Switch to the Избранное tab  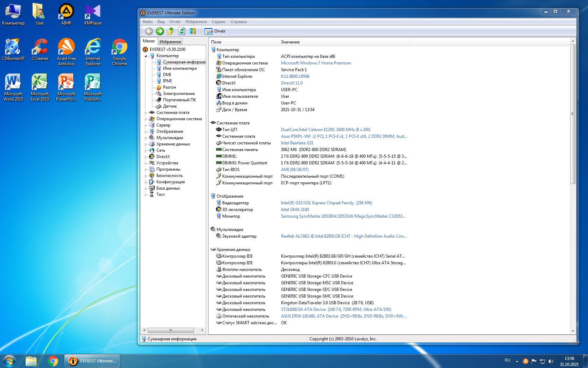(170, 42)
